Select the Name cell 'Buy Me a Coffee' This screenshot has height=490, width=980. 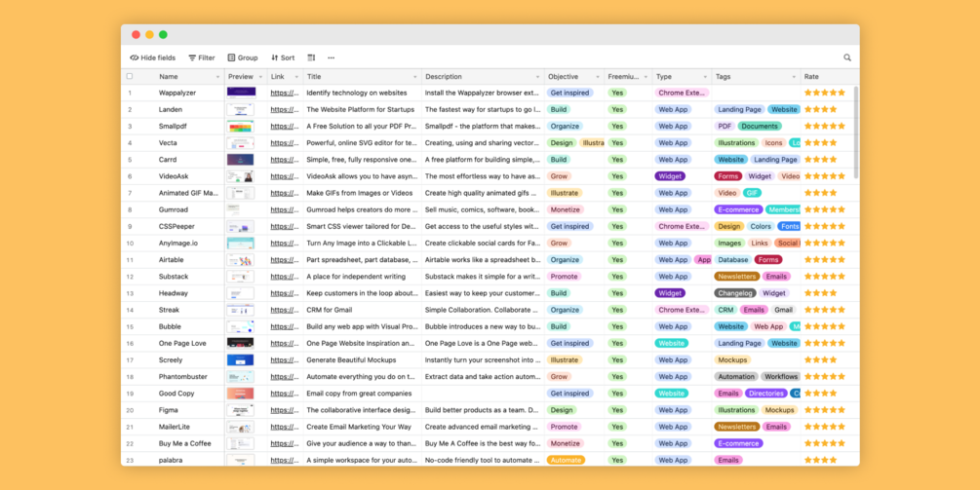click(x=185, y=443)
